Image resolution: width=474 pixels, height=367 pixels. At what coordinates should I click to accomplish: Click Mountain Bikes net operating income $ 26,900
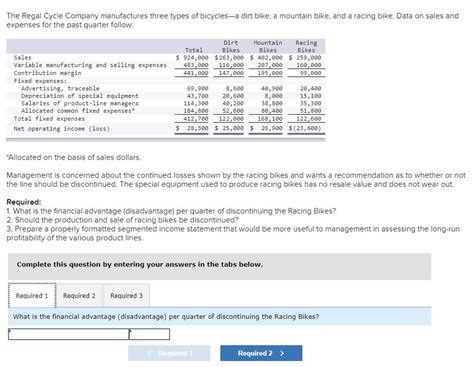266,128
